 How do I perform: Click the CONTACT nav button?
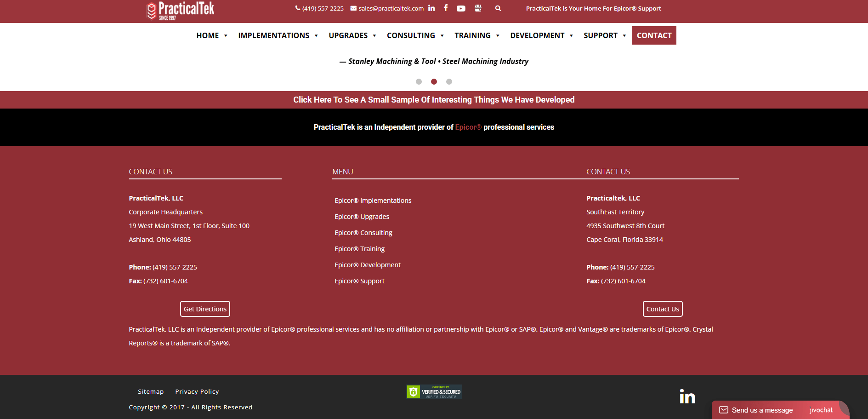pos(654,35)
